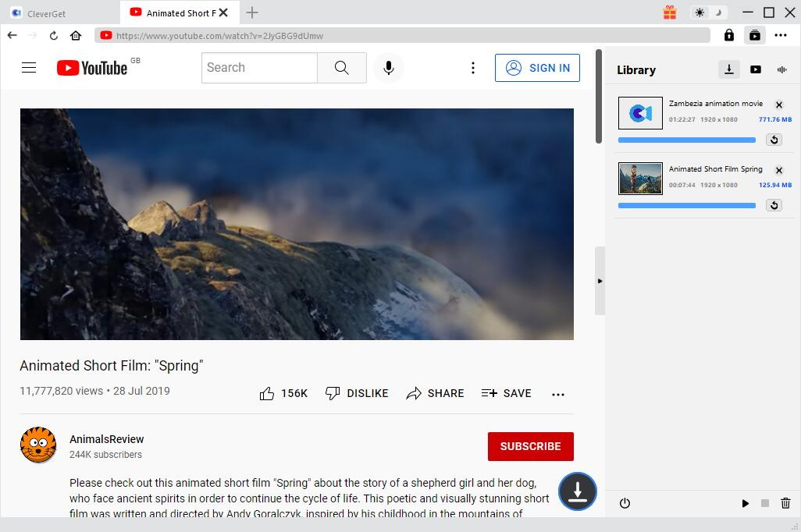The width and height of the screenshot is (801, 532).
Task: Collapse the Library side panel arrow
Action: click(600, 281)
